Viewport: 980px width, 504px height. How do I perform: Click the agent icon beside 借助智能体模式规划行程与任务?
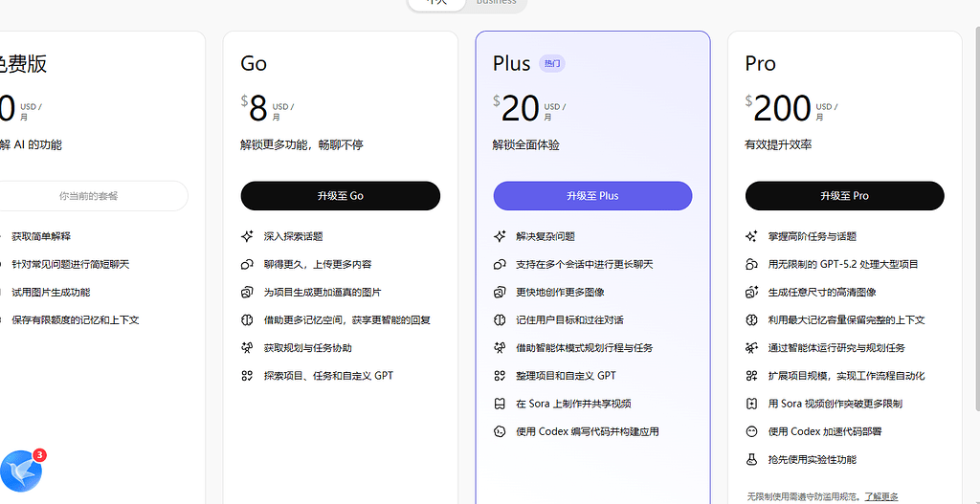500,348
